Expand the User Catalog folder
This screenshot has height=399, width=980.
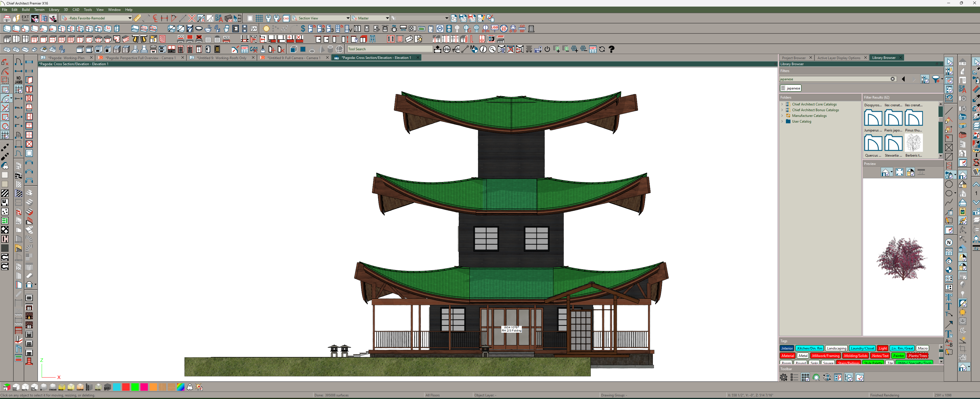point(782,121)
